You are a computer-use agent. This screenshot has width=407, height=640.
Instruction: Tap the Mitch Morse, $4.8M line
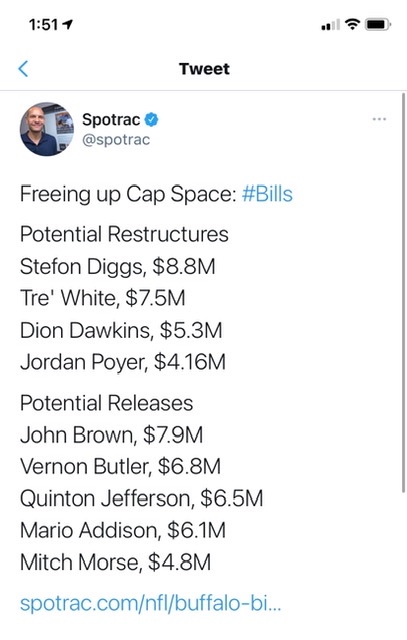pyautogui.click(x=116, y=562)
